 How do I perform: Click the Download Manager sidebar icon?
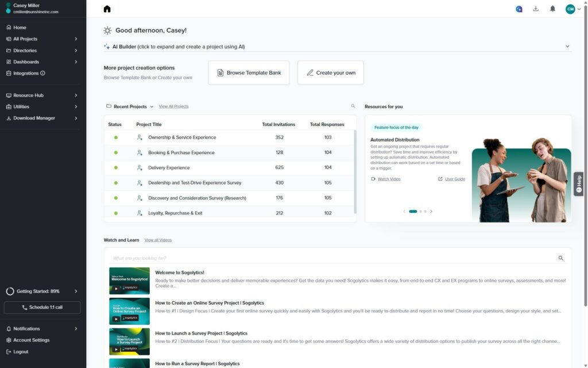[x=9, y=118]
